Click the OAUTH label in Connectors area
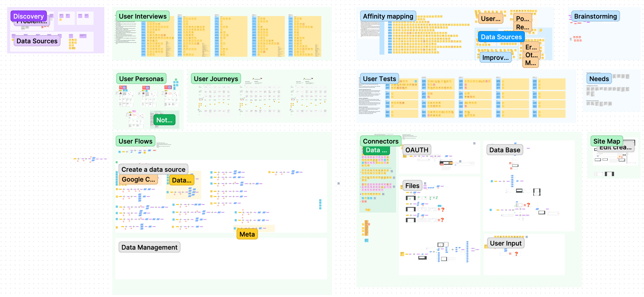This screenshot has width=644, height=297. pyautogui.click(x=417, y=150)
